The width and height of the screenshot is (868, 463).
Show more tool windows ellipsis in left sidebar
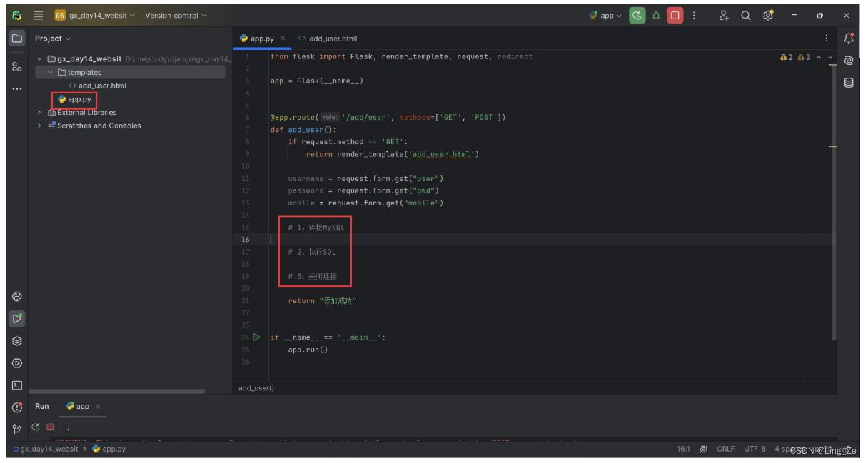click(17, 89)
